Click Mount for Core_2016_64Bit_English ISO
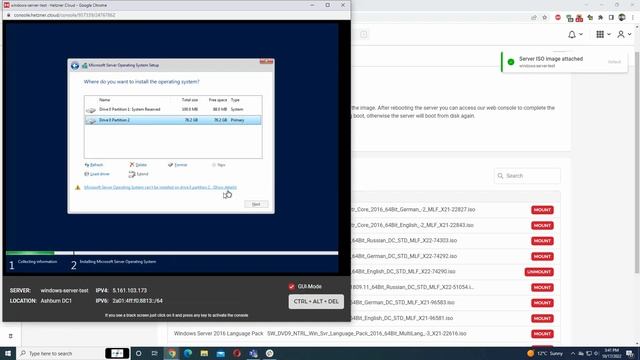This screenshot has height=360, width=640. (x=542, y=225)
